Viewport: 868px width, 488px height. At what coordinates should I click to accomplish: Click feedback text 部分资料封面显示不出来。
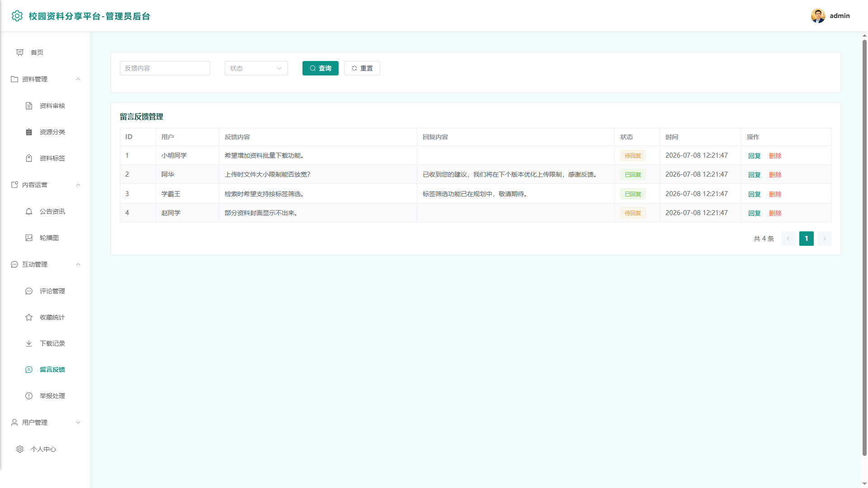pos(262,213)
